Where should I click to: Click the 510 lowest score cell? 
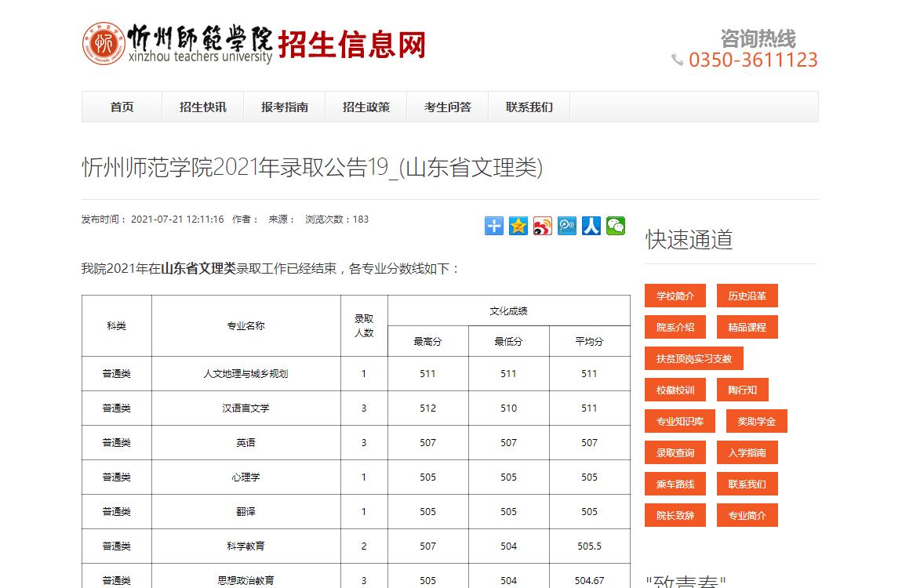pyautogui.click(x=508, y=408)
